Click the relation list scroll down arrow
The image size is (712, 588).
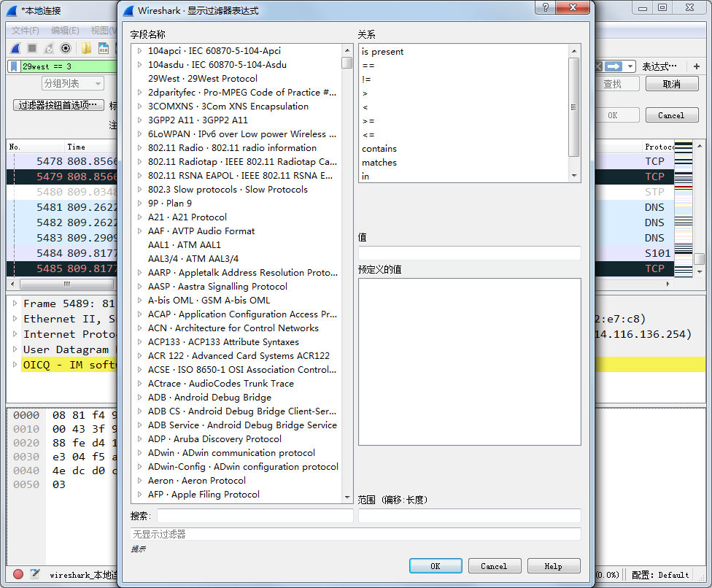574,176
